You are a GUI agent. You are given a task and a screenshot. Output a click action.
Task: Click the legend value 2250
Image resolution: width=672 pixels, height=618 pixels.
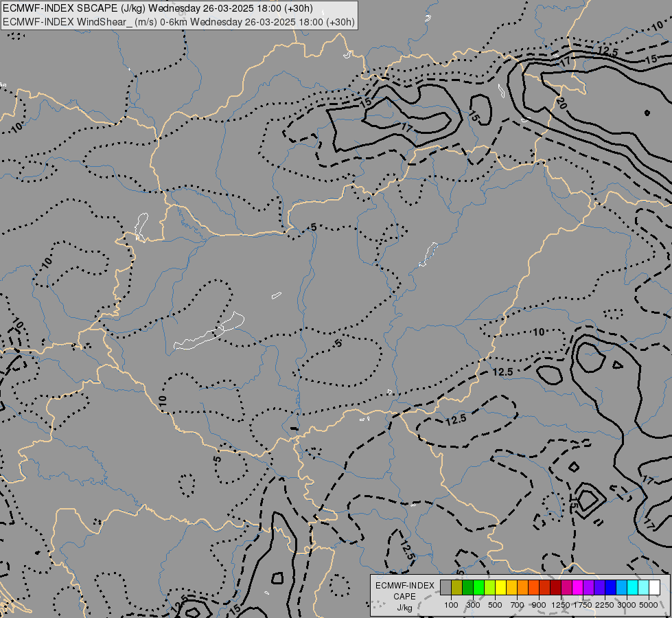point(605,605)
